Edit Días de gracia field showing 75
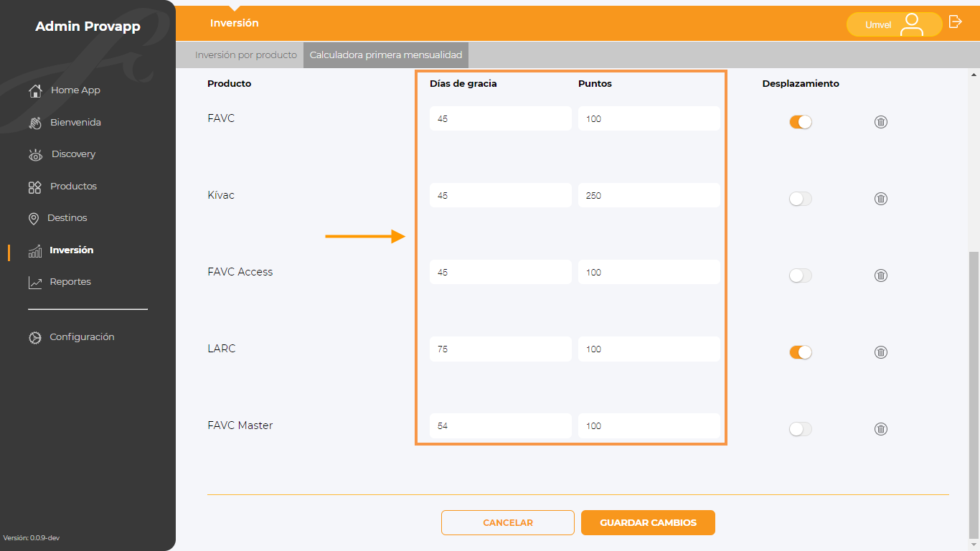Screen dimensions: 980x551 (x=501, y=349)
